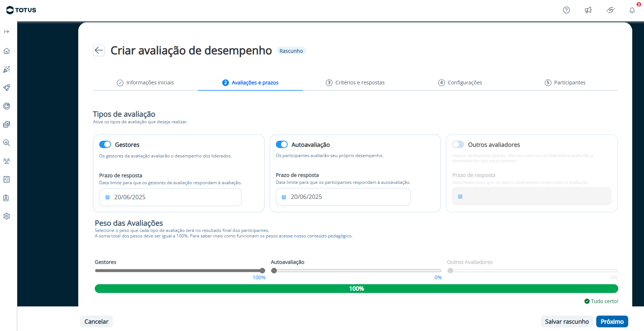Enable the Outros avaliadores toggle
Screen dimensions: 644x331
click(458, 145)
